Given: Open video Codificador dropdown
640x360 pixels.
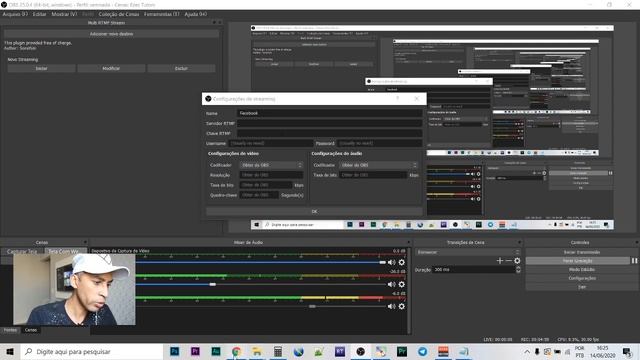Looking at the screenshot, I should pos(271,165).
